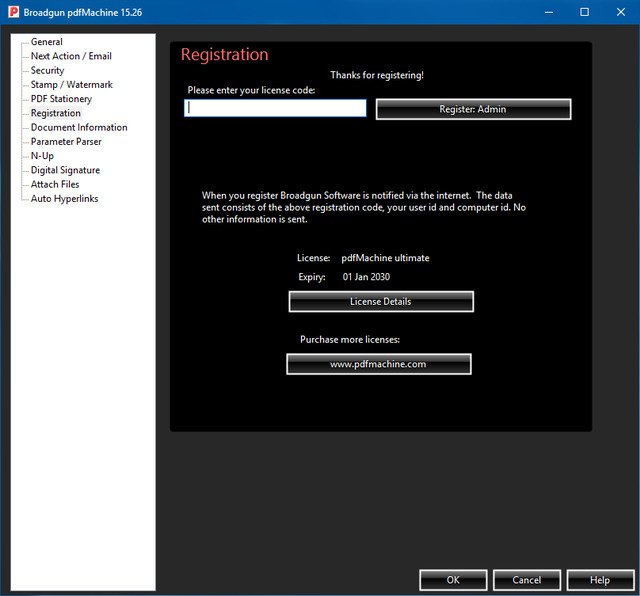Open Help for this dialog

point(600,580)
